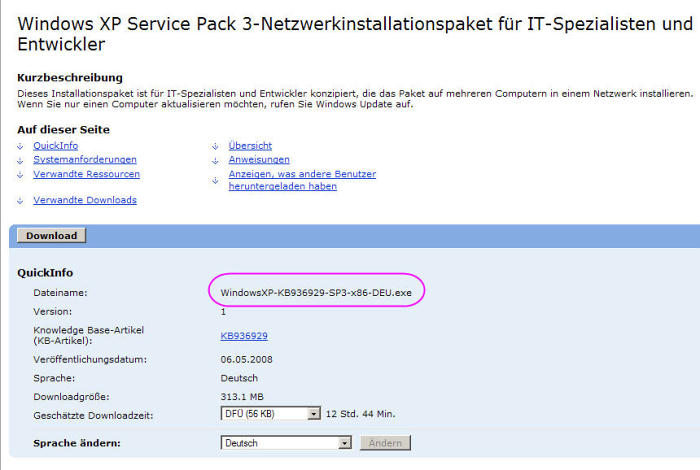The width and height of the screenshot is (700, 470).
Task: Select the file name WindowsXP-KB936929-SP3-x86-DEU.exe text
Action: [316, 293]
